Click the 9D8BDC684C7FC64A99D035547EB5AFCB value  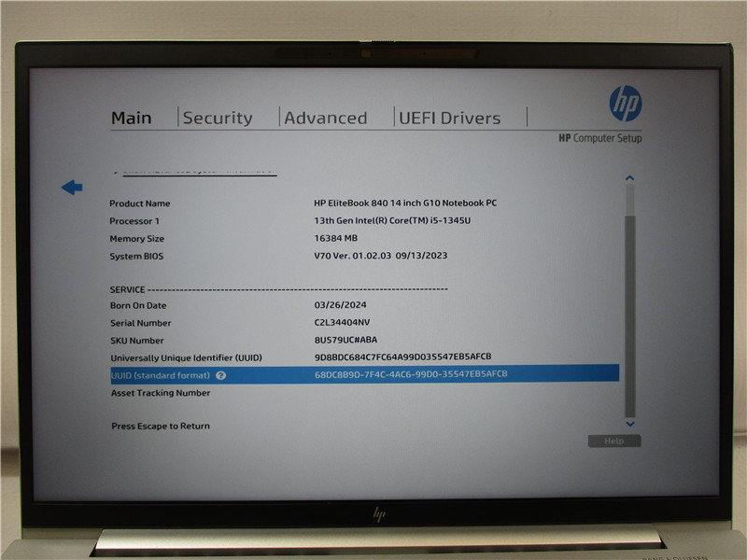pyautogui.click(x=402, y=357)
